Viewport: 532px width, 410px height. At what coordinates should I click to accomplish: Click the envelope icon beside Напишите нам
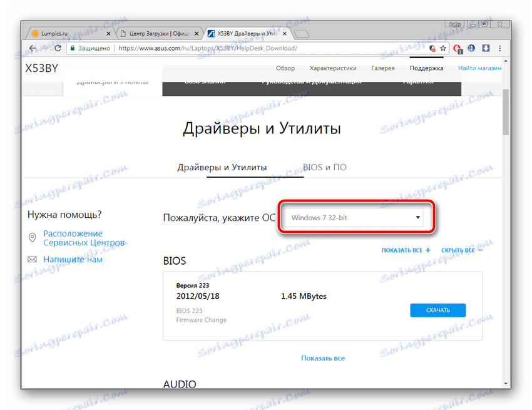tap(32, 259)
